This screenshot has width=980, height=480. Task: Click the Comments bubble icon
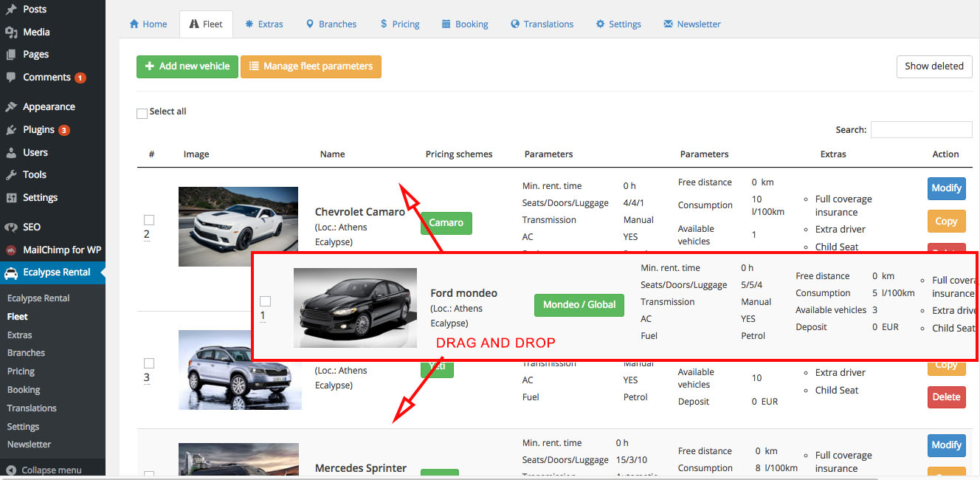pos(11,77)
